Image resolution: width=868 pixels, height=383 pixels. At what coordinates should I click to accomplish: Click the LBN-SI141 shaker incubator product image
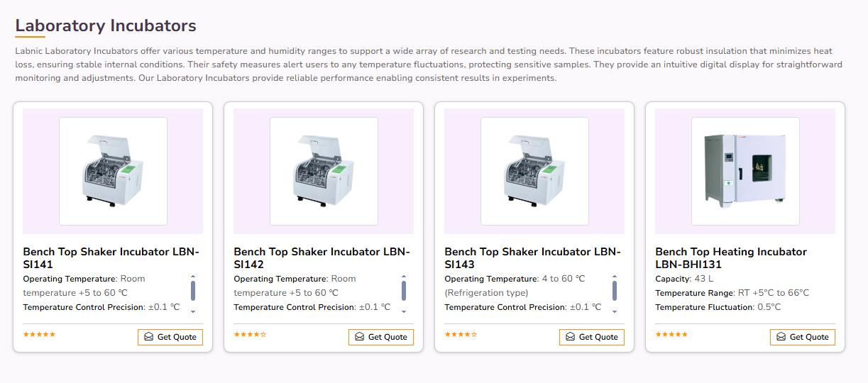tap(113, 171)
